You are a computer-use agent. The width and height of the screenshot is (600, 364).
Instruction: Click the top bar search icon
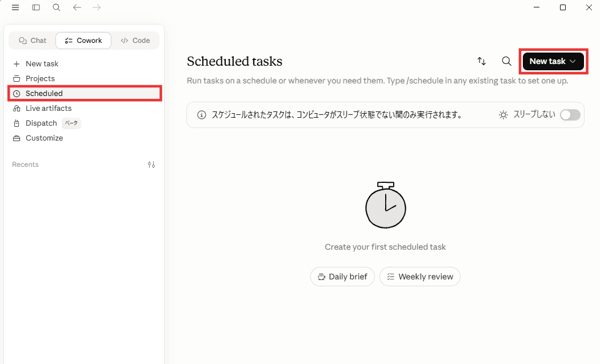[x=57, y=7]
